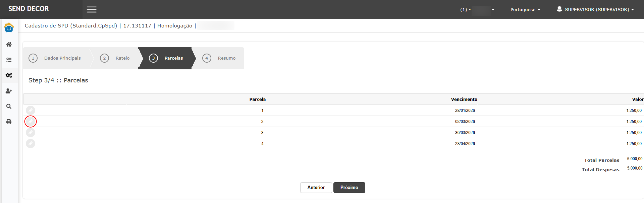Go to the Dados Principais step

56,58
